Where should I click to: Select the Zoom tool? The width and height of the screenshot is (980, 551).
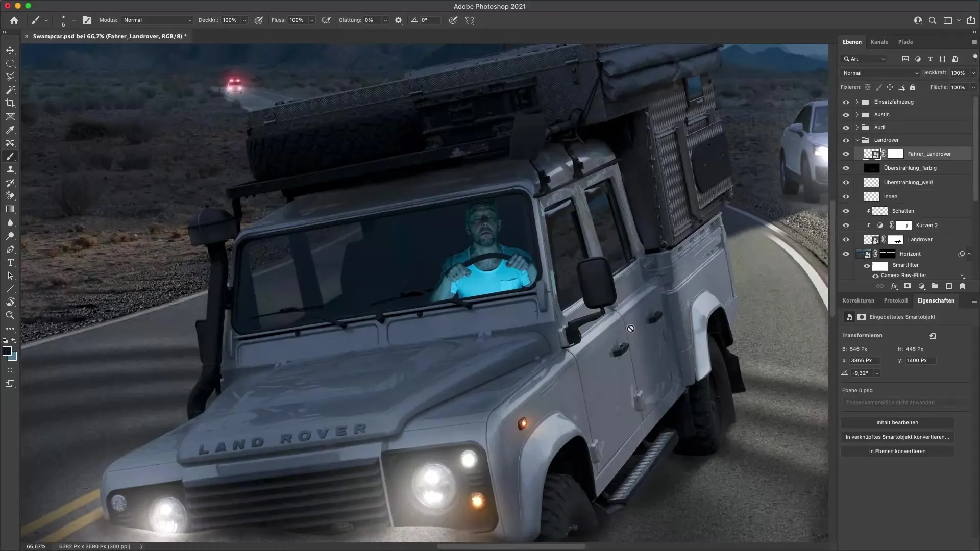[10, 315]
